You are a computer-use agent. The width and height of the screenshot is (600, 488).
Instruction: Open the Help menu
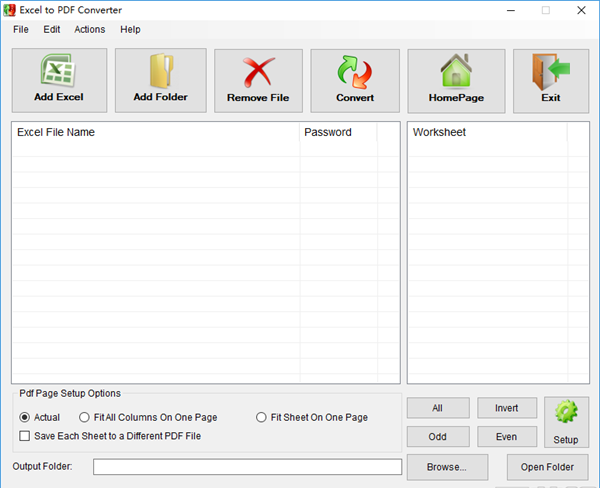(130, 29)
